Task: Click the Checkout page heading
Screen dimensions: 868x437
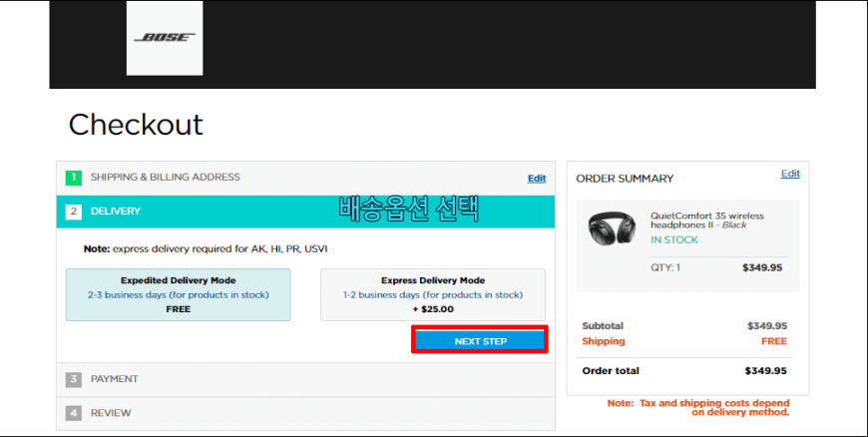Action: click(x=136, y=124)
